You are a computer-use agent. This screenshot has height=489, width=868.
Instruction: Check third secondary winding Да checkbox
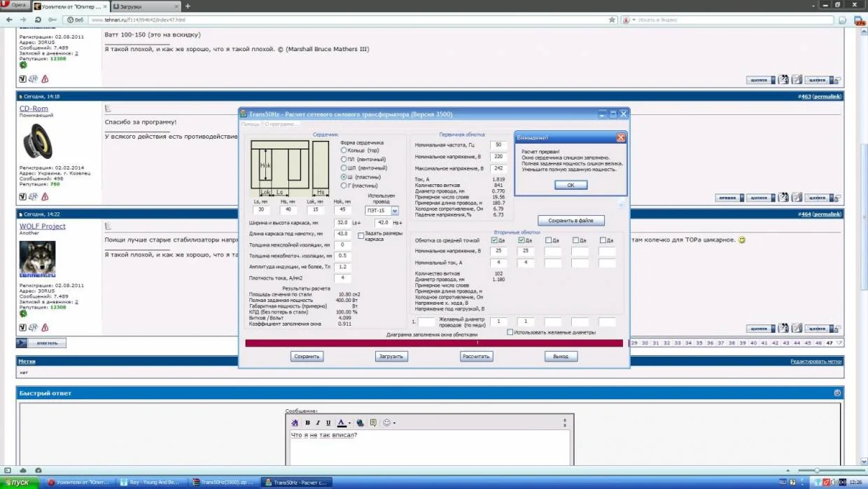tap(549, 240)
